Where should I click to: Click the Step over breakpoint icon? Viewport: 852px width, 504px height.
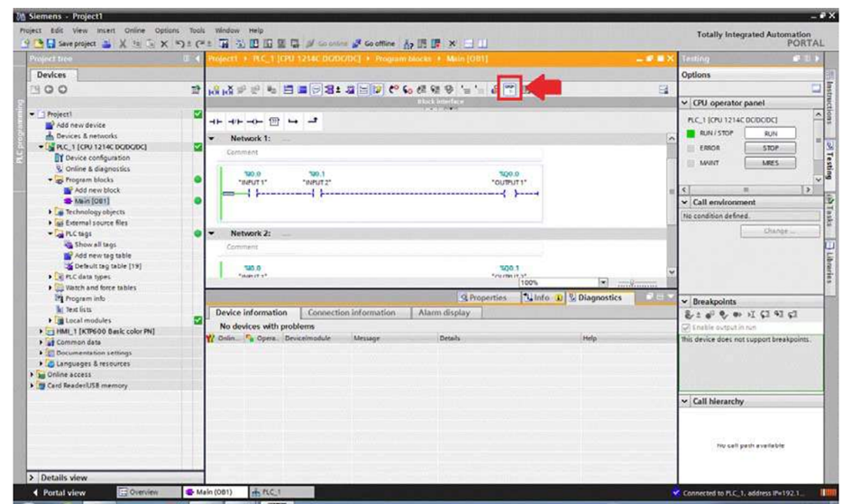click(765, 315)
